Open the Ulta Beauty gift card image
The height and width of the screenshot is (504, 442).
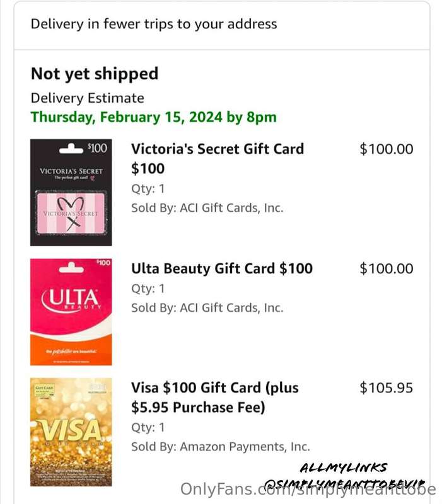(71, 312)
